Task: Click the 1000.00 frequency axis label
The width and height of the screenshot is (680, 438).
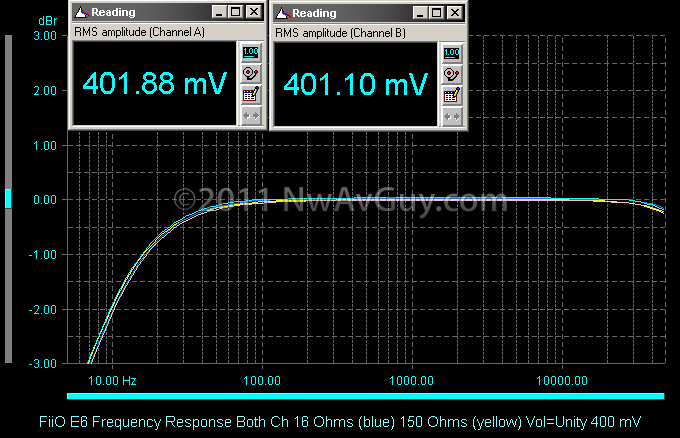Action: (x=412, y=381)
